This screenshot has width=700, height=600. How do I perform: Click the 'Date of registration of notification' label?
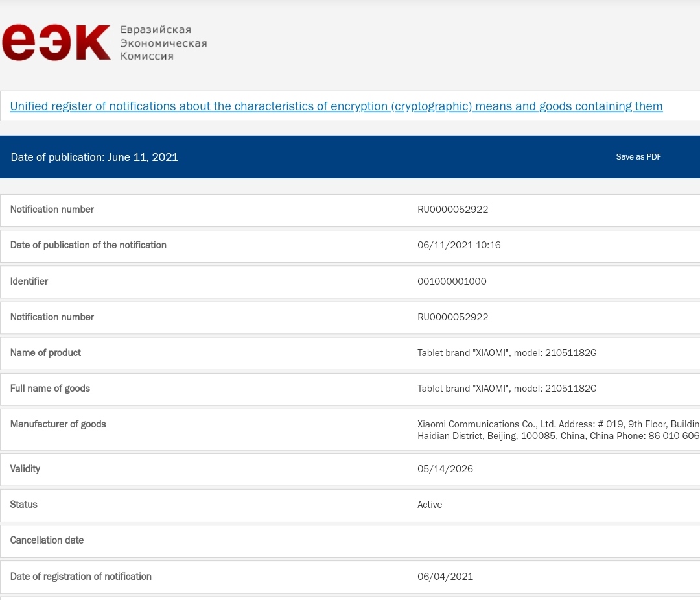pyautogui.click(x=81, y=577)
